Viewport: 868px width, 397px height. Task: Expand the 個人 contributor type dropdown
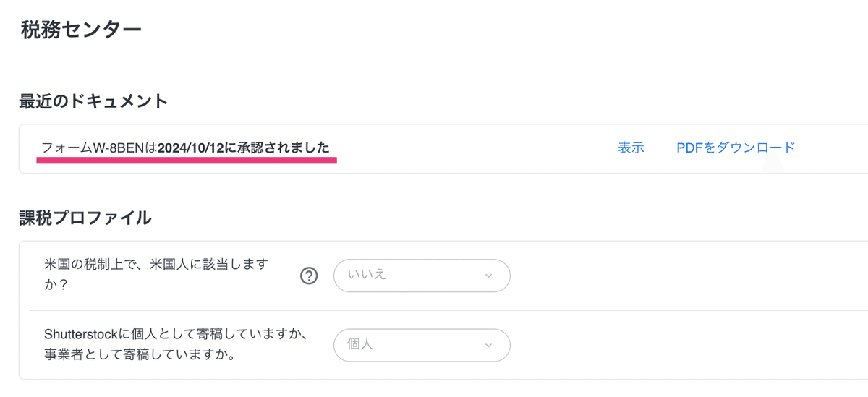[422, 345]
